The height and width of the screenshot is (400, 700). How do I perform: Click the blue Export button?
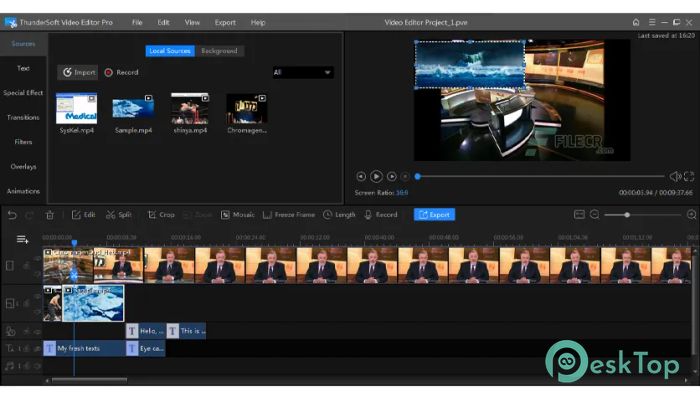(434, 215)
